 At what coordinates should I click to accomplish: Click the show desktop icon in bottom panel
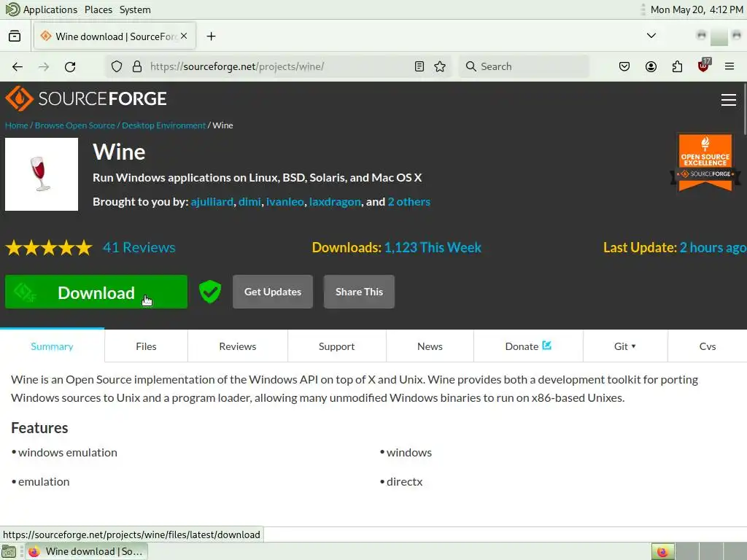(x=9, y=551)
